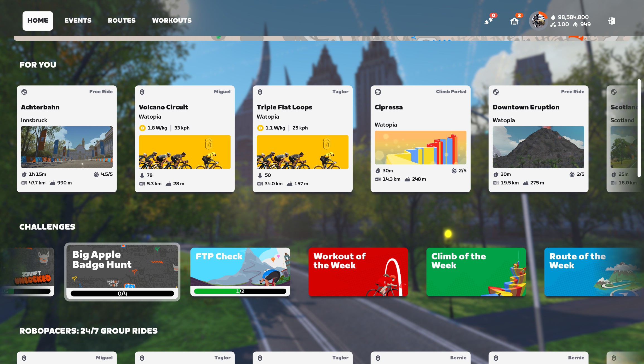
Task: Open the Workout of the Week challenge
Action: click(358, 272)
